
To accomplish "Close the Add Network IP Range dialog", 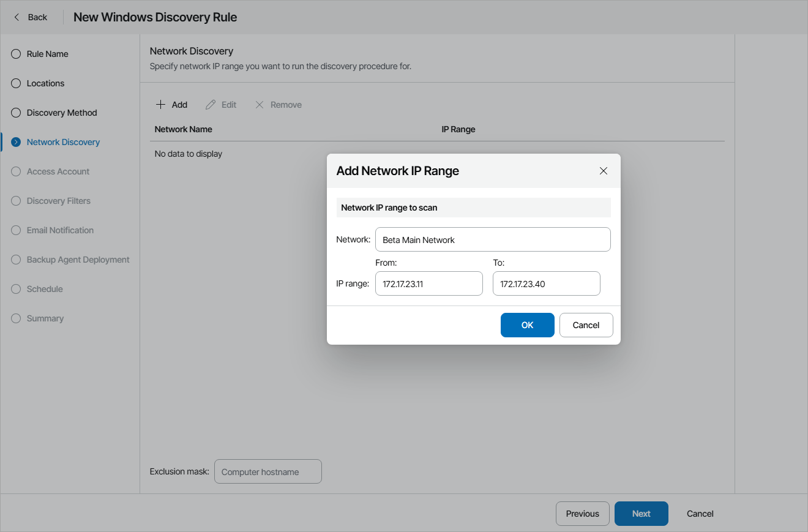I will pos(604,171).
